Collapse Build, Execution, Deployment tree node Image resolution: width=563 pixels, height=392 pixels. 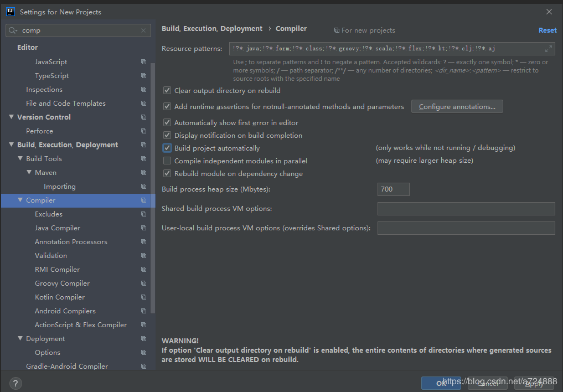click(11, 145)
